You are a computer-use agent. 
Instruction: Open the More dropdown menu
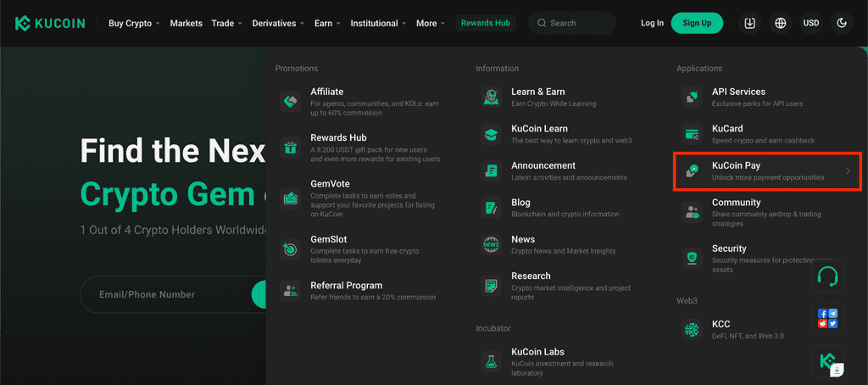(431, 23)
